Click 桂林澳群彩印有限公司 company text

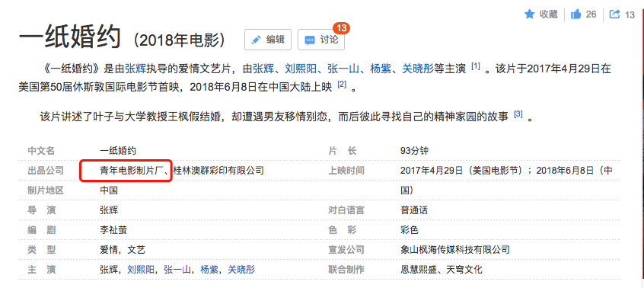point(218,171)
